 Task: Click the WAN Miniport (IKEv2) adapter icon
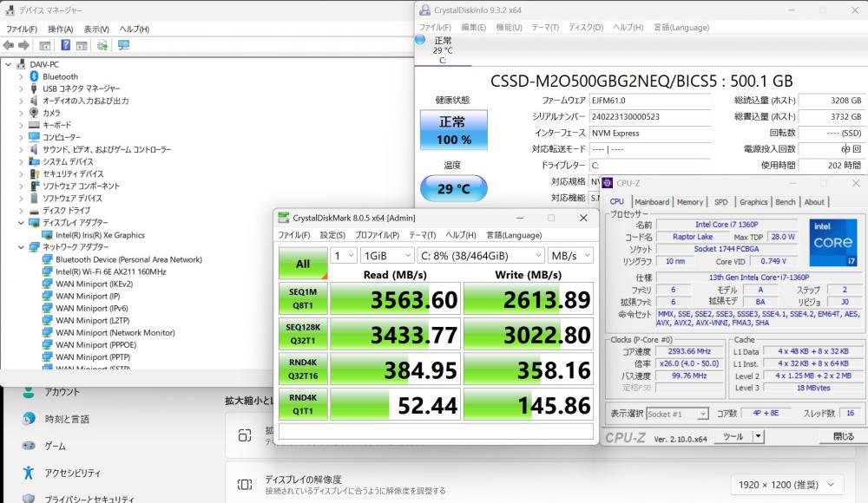point(47,284)
